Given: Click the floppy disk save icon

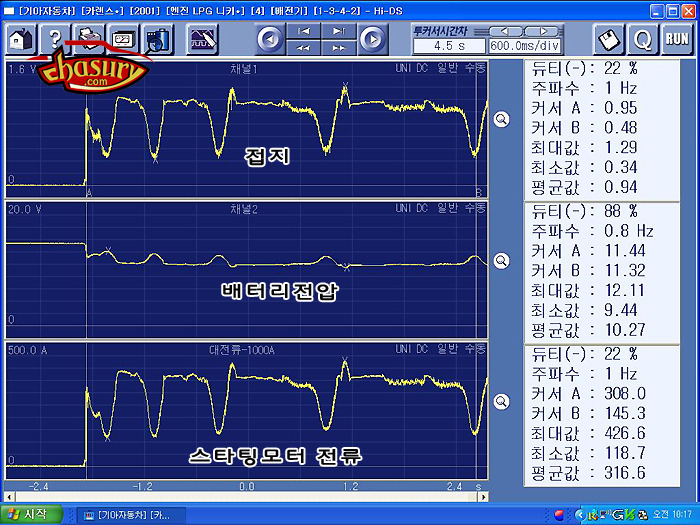Looking at the screenshot, I should pyautogui.click(x=609, y=39).
